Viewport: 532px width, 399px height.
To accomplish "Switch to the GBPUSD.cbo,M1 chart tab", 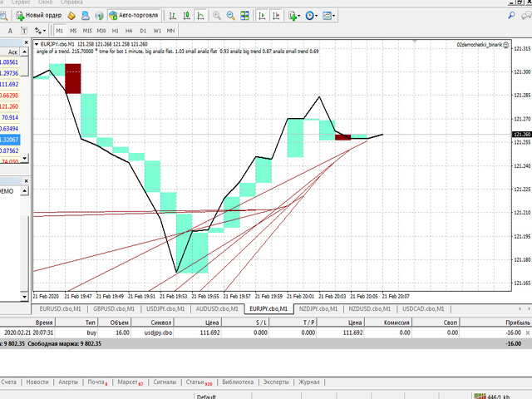I will click(114, 308).
